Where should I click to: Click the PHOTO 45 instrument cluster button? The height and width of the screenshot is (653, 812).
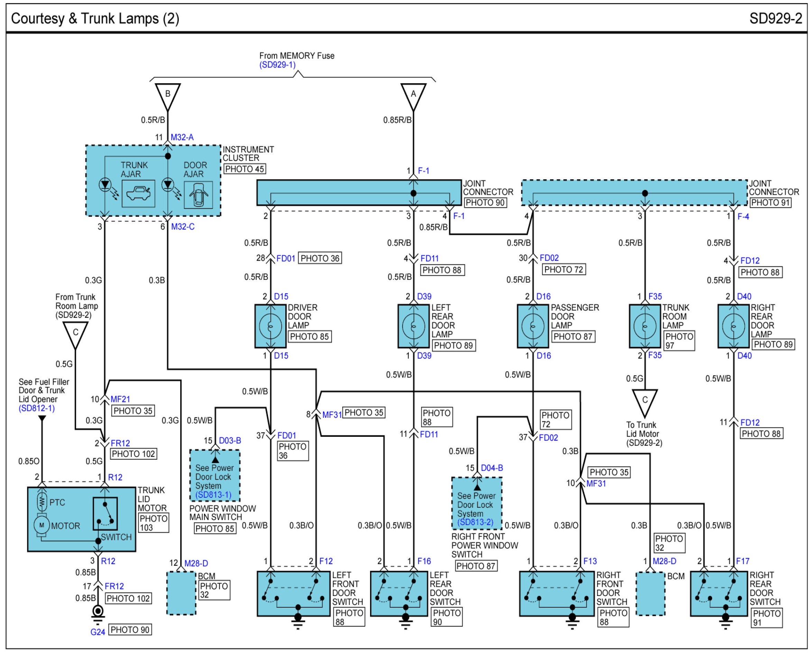[244, 169]
